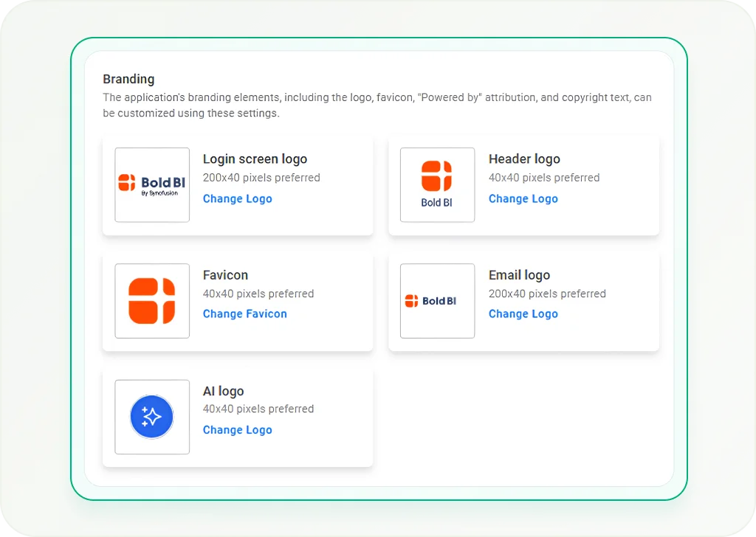Change the Email logo
The width and height of the screenshot is (756, 537).
(523, 314)
